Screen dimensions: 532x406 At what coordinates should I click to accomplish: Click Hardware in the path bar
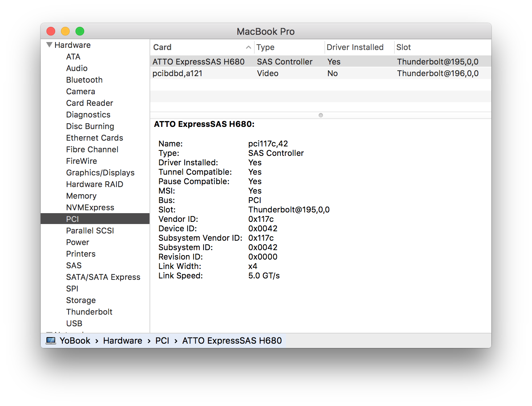pyautogui.click(x=123, y=341)
